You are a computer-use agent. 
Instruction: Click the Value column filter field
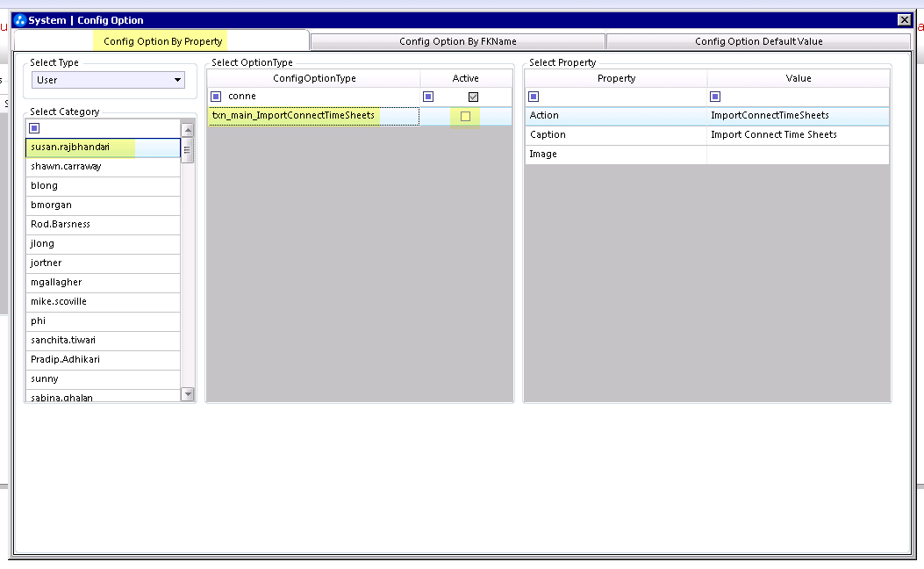coord(805,96)
